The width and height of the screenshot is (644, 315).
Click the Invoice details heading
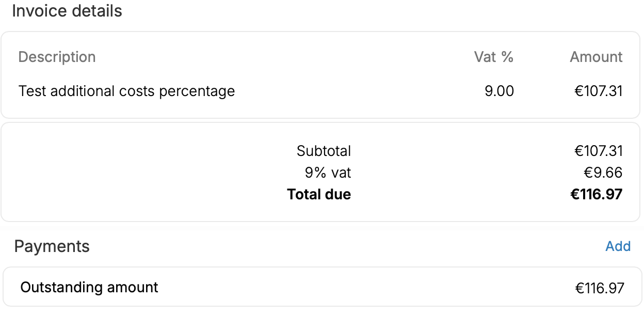(x=67, y=11)
